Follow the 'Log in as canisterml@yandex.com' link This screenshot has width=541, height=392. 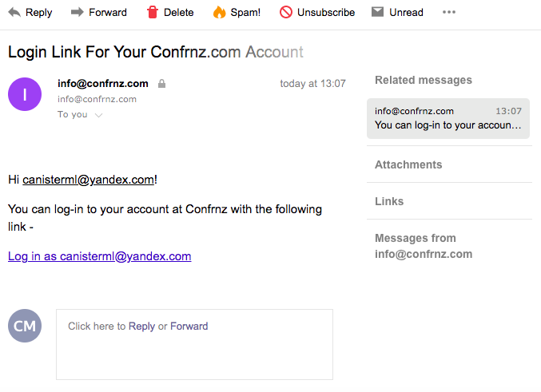coord(99,256)
